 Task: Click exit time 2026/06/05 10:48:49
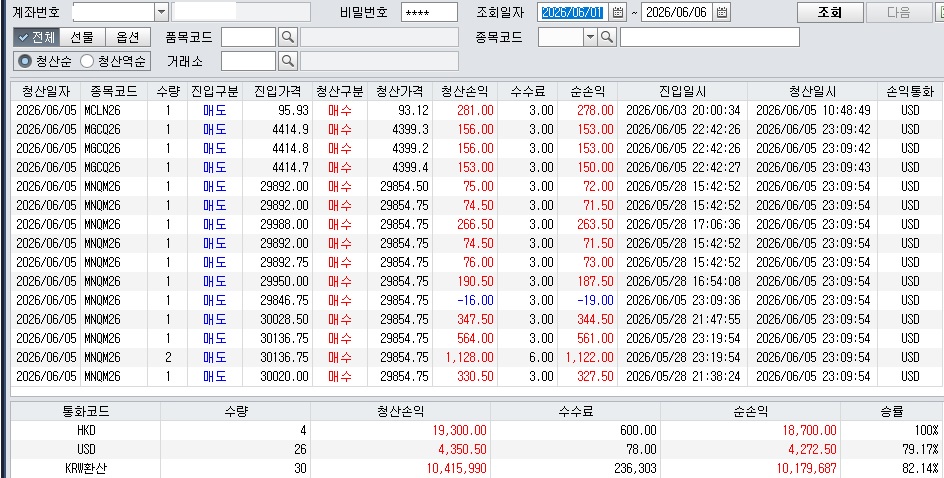[812, 111]
